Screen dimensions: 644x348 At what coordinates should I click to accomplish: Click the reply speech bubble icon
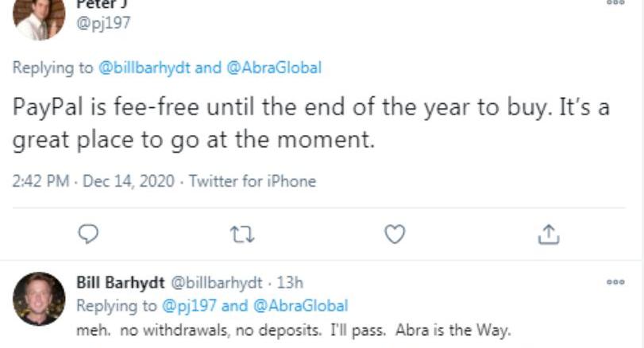coord(88,234)
